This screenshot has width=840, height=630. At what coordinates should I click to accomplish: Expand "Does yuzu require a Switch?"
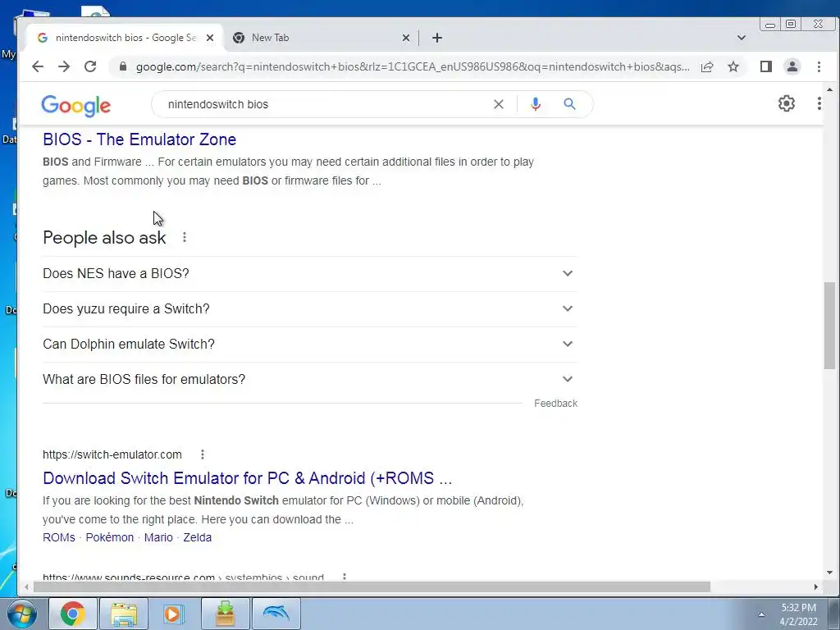pyautogui.click(x=309, y=308)
